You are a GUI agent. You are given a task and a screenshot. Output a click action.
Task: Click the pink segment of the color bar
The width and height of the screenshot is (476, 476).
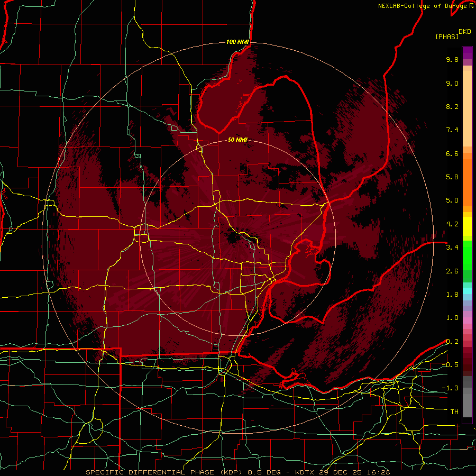pos(467,321)
